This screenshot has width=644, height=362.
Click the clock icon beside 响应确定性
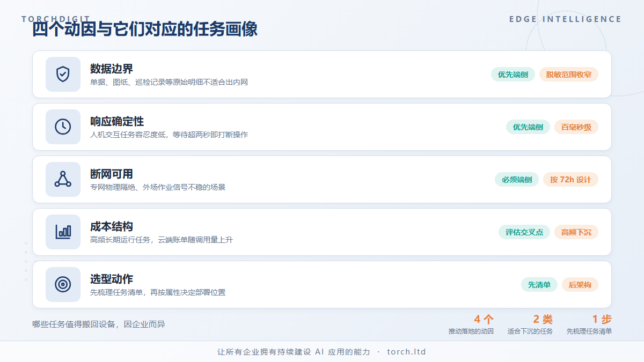click(63, 127)
